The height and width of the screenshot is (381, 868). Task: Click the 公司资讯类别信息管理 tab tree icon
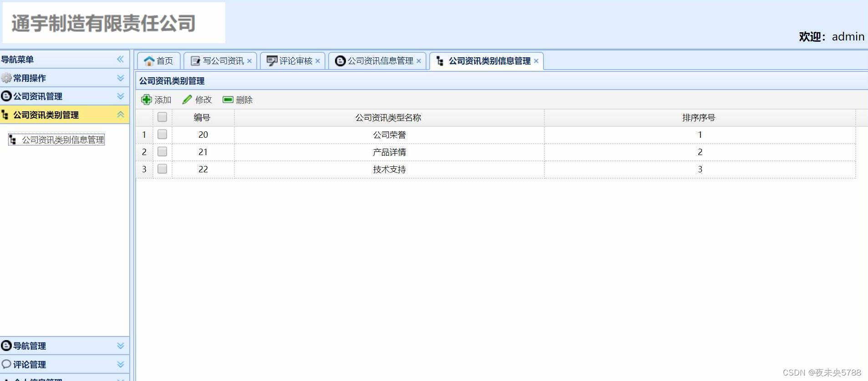(440, 61)
